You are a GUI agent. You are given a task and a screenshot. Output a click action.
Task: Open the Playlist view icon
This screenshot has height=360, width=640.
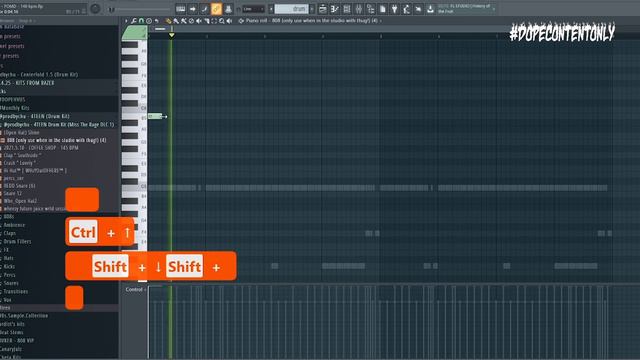tap(322, 9)
